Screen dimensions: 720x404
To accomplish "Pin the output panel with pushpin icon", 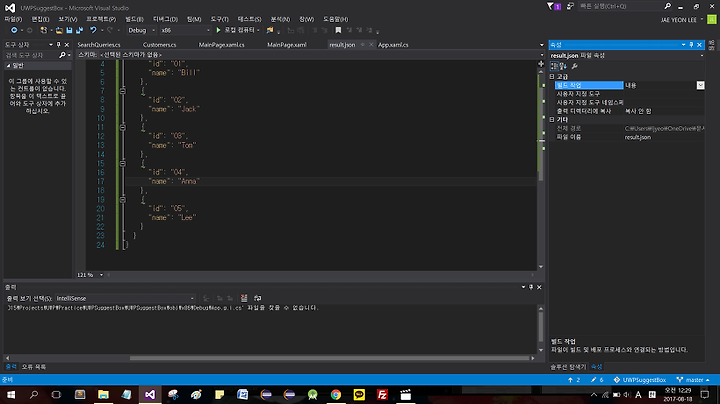I will tap(531, 287).
